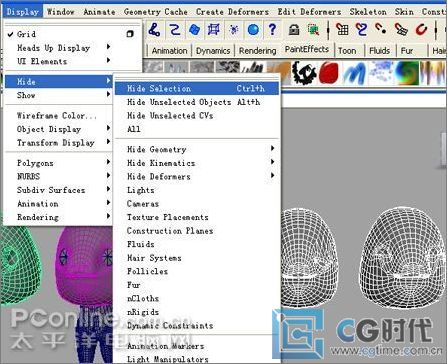
Task: Open the Skeleton menu
Action: [368, 12]
